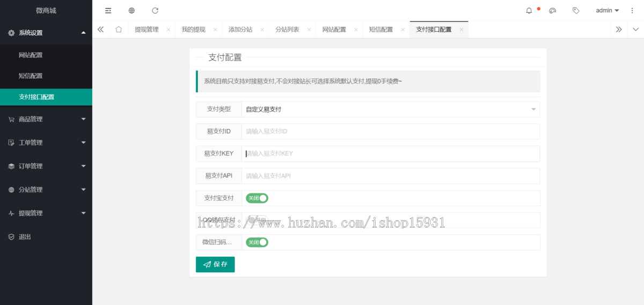The width and height of the screenshot is (644, 305).
Task: Focus the 易支付ID input field
Action: 391,132
